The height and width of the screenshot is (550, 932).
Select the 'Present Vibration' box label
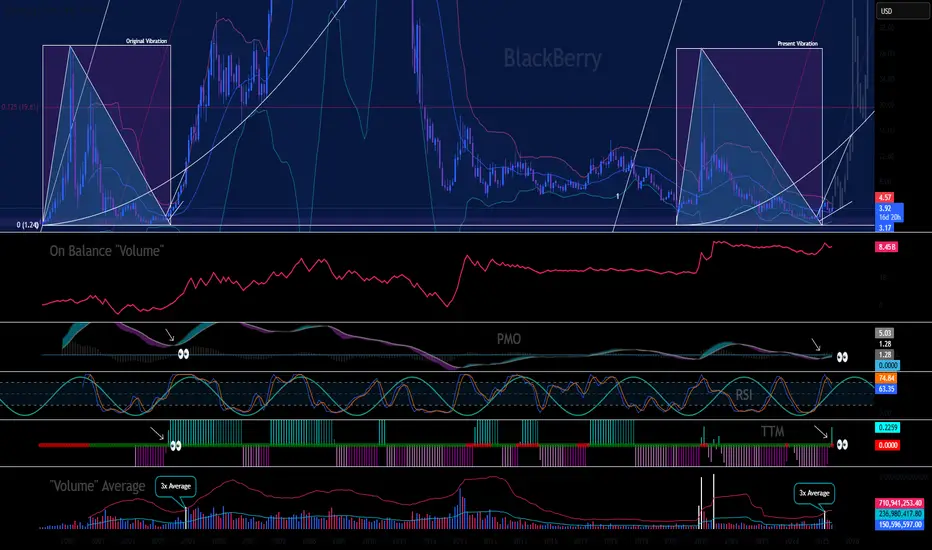click(798, 43)
